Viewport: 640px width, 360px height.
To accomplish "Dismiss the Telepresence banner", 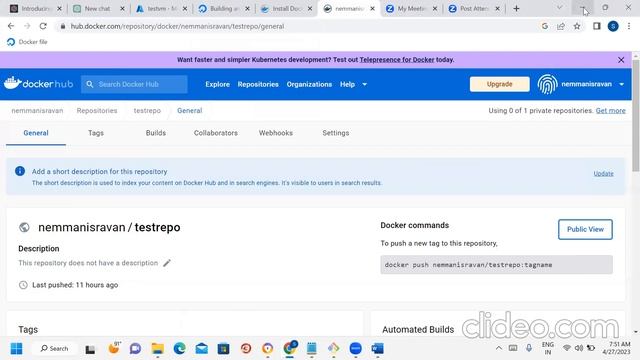I will (x=621, y=60).
